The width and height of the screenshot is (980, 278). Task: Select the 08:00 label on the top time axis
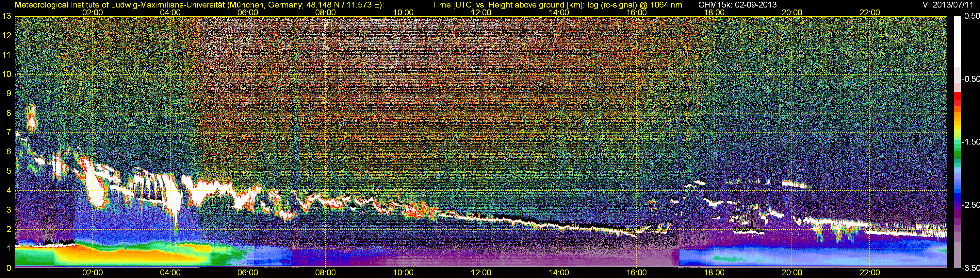pos(326,12)
